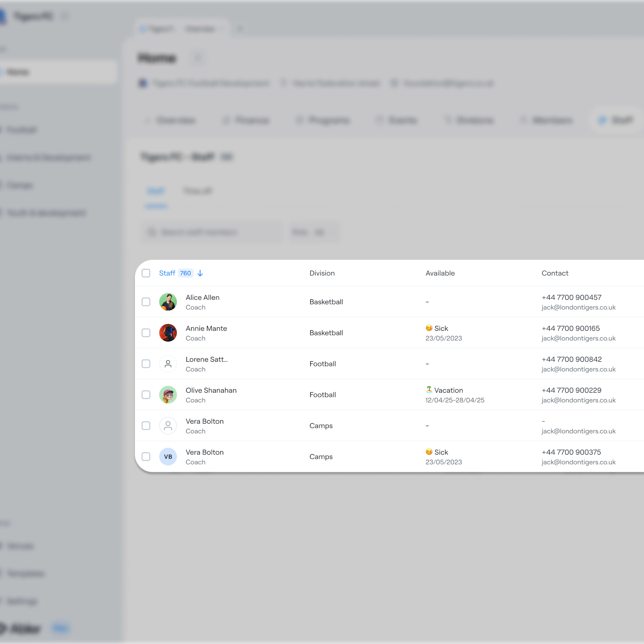Image resolution: width=644 pixels, height=644 pixels.
Task: Select Olive Shanahan's row checkbox
Action: (146, 395)
